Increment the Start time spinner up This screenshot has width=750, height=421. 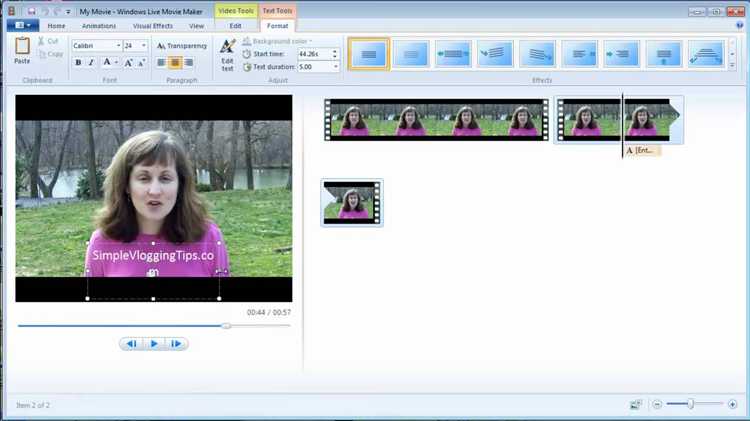coord(335,52)
